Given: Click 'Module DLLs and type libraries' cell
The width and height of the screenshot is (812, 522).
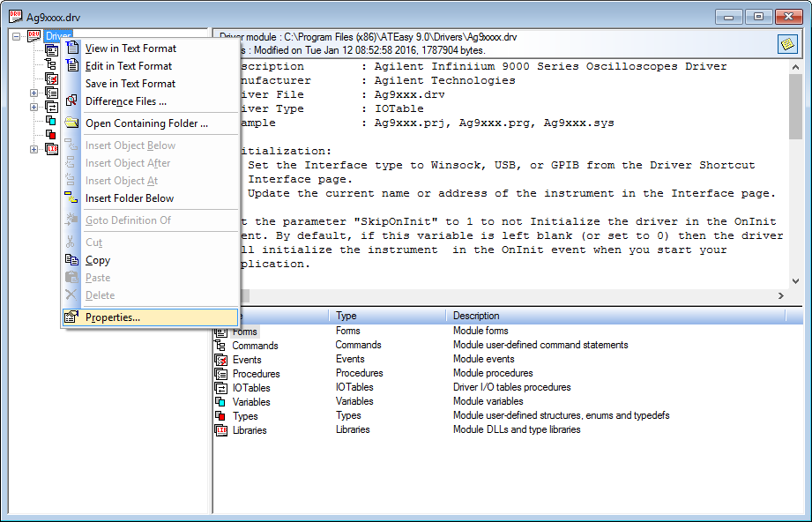Looking at the screenshot, I should click(517, 429).
